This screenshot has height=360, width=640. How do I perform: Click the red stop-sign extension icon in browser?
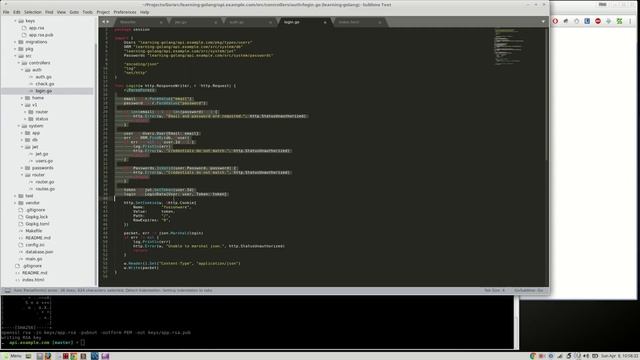pos(598,21)
